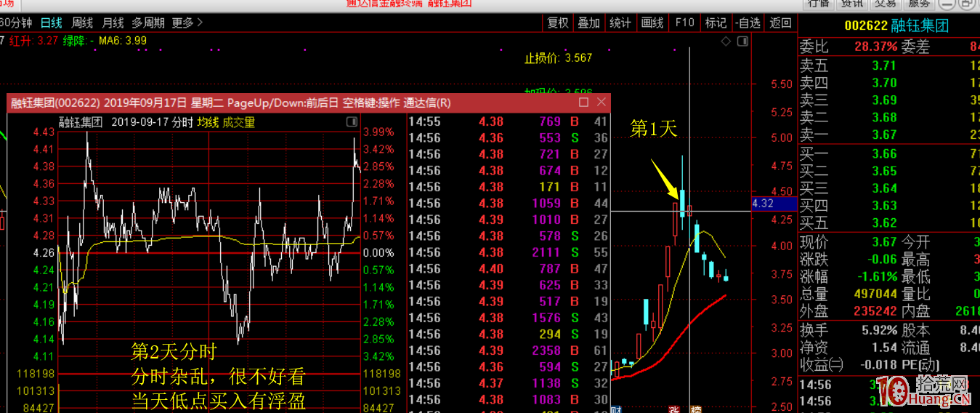Viewport: 980px width, 413px height.
Task: Select the 买二 3.65 order row
Action: pyautogui.click(x=889, y=171)
